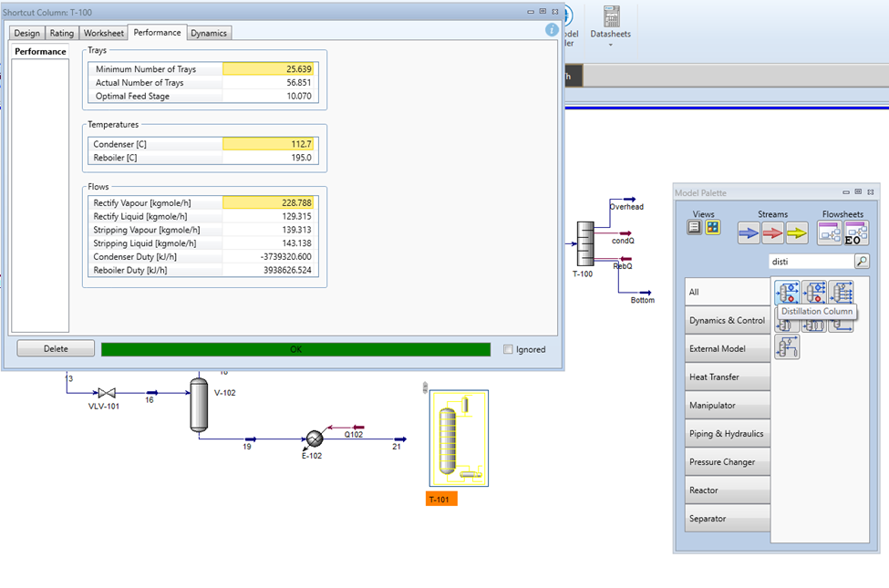Select the T-100 shortcut column on flowsheet
The height and width of the screenshot is (588, 889).
[585, 243]
